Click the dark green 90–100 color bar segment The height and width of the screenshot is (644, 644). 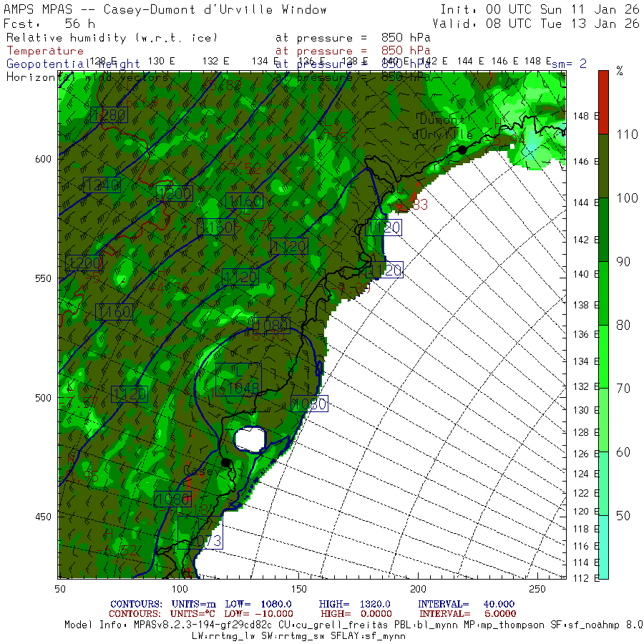[603, 230]
